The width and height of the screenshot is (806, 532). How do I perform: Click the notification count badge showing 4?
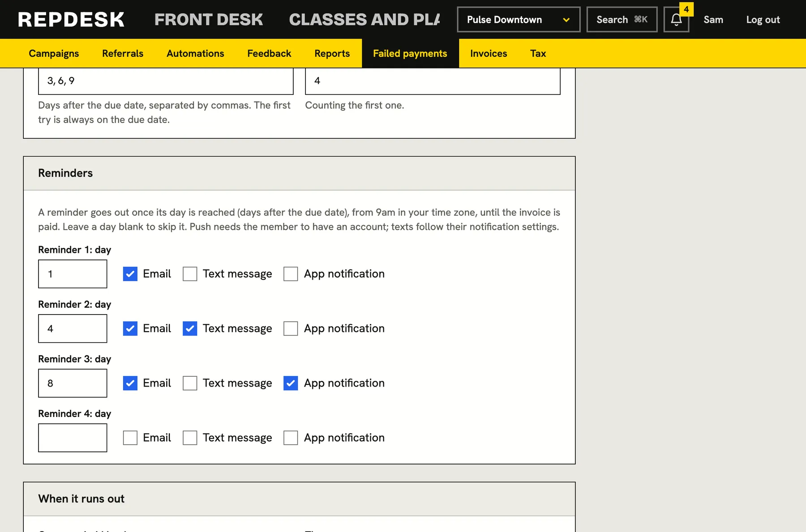(686, 9)
